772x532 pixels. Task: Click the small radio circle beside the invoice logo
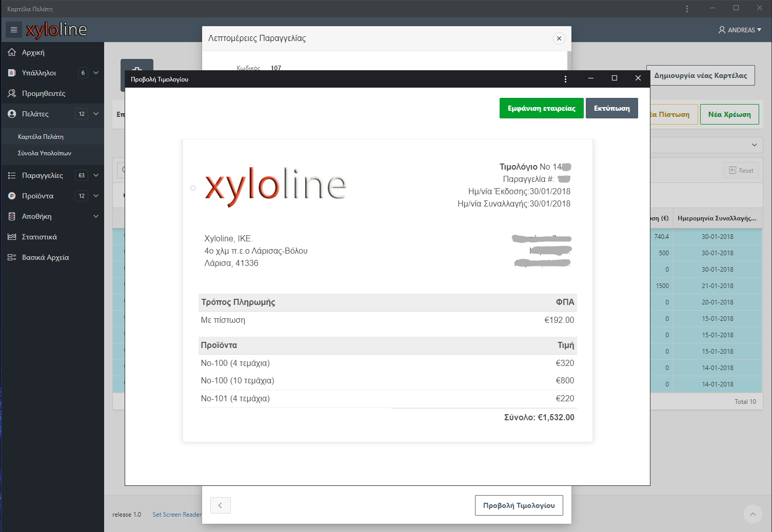coord(193,188)
